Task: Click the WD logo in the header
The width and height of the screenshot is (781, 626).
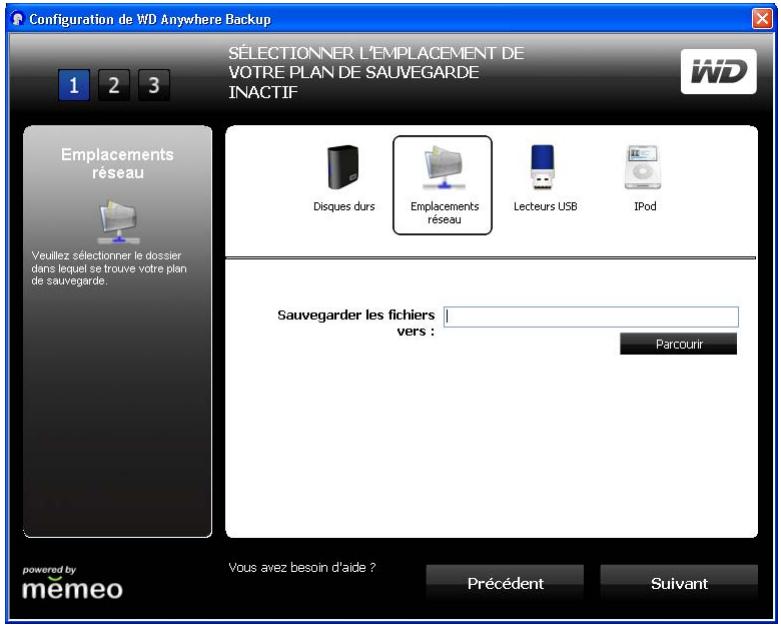Action: pyautogui.click(x=718, y=72)
